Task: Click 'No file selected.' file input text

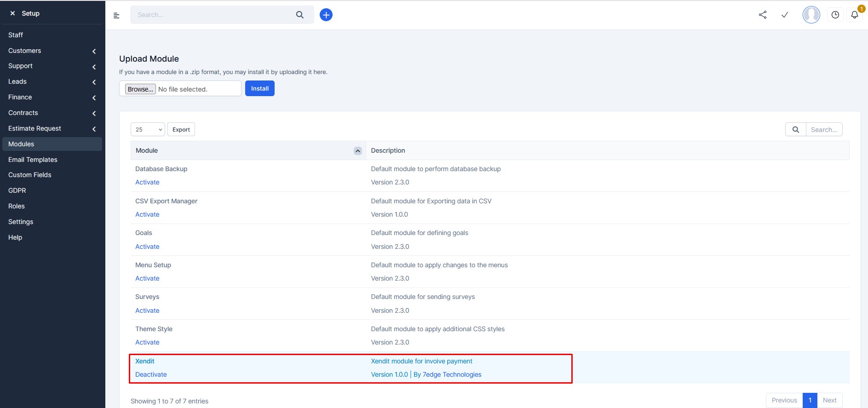Action: 183,89
